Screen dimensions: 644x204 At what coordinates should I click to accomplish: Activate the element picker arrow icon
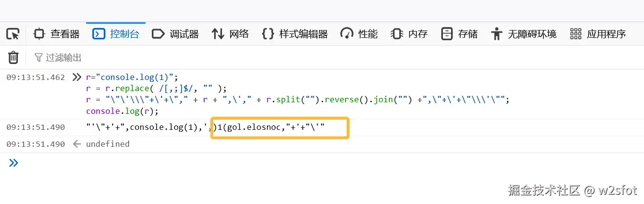[13, 34]
